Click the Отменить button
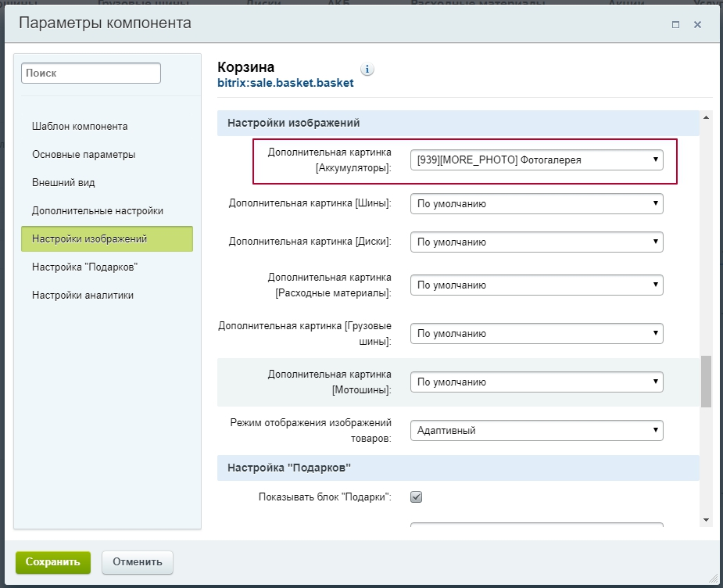 click(x=137, y=561)
